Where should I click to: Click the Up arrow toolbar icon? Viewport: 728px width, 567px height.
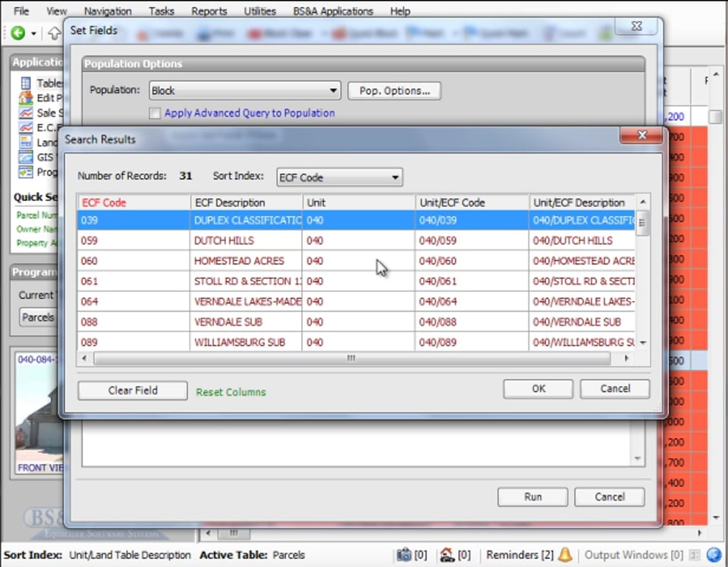pyautogui.click(x=55, y=33)
